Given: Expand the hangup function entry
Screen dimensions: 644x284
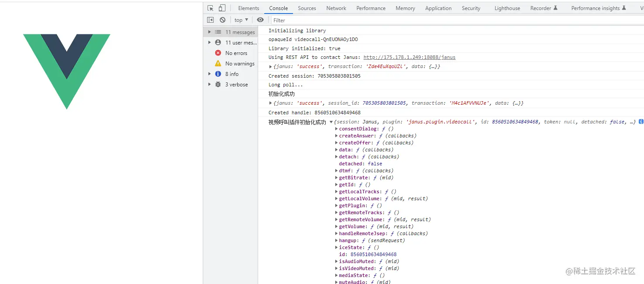Looking at the screenshot, I should click(x=336, y=240).
